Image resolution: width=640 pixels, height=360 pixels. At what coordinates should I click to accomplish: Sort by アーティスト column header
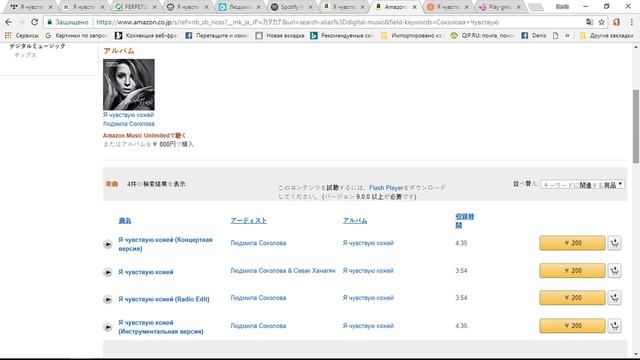[249, 220]
